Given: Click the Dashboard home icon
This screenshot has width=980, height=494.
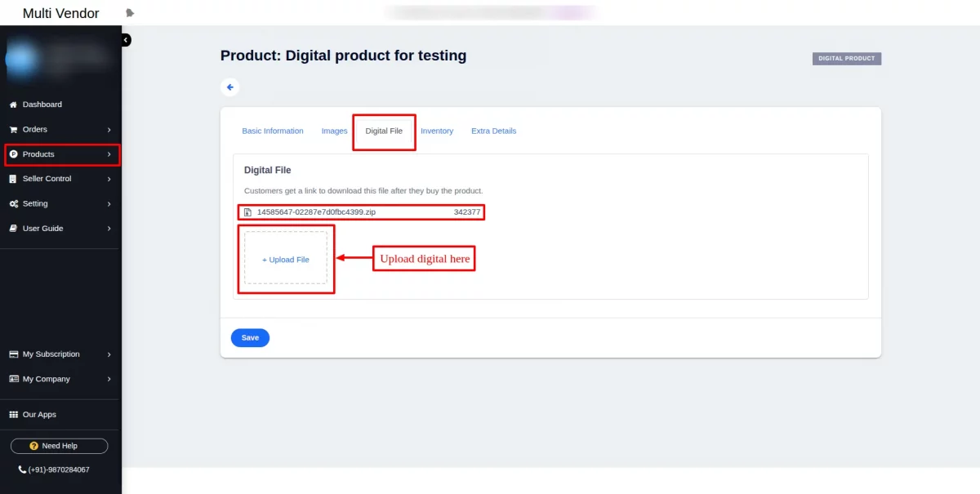Looking at the screenshot, I should pos(13,105).
